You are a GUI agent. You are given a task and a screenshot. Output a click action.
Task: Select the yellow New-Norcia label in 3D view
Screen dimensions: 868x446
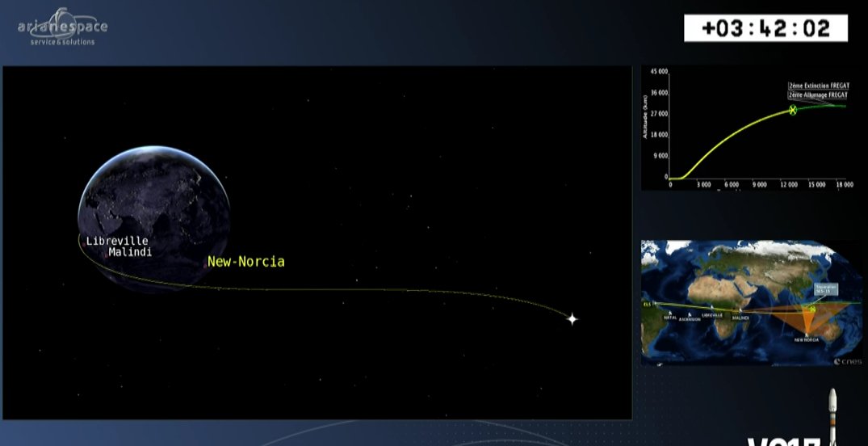[245, 262]
